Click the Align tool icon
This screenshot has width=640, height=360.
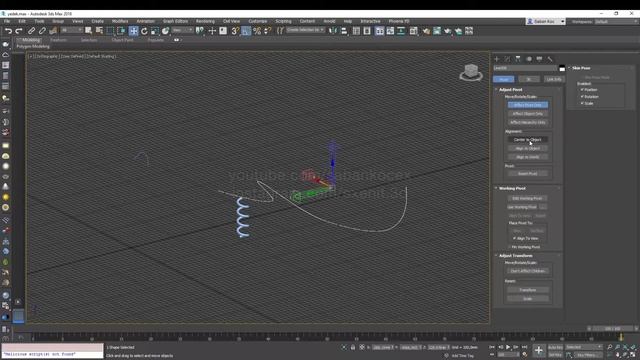[x=344, y=31]
